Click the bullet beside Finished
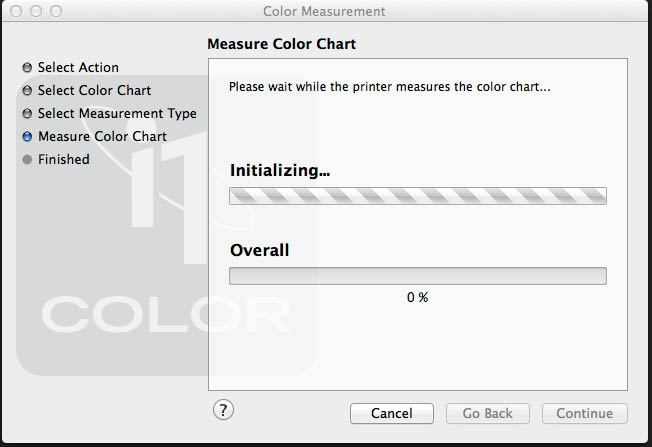652x447 pixels. (x=27, y=160)
